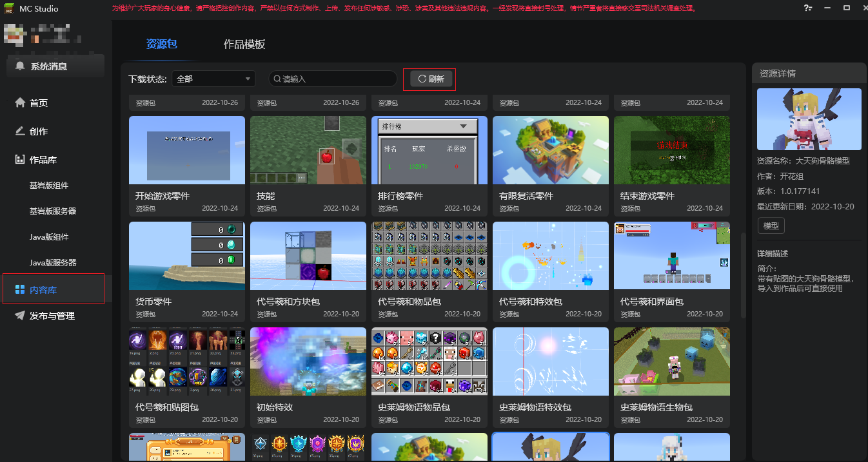Image resolution: width=868 pixels, height=462 pixels.
Task: Open the help menu icon in title bar
Action: [808, 8]
